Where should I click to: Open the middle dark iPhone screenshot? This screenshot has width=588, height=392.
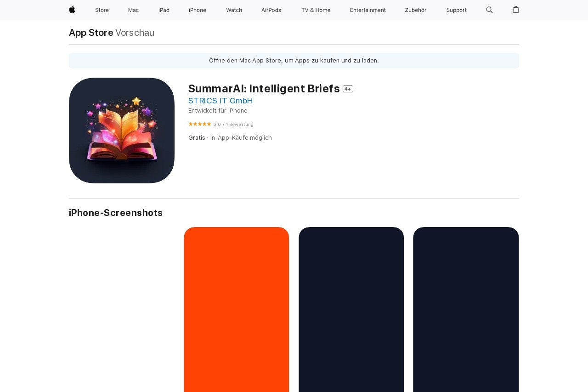point(351,309)
